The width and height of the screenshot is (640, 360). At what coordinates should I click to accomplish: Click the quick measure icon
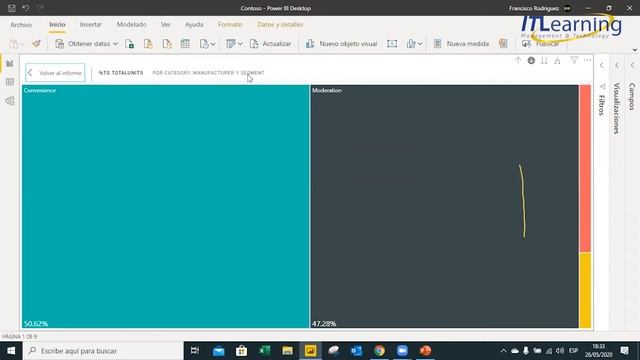(503, 44)
